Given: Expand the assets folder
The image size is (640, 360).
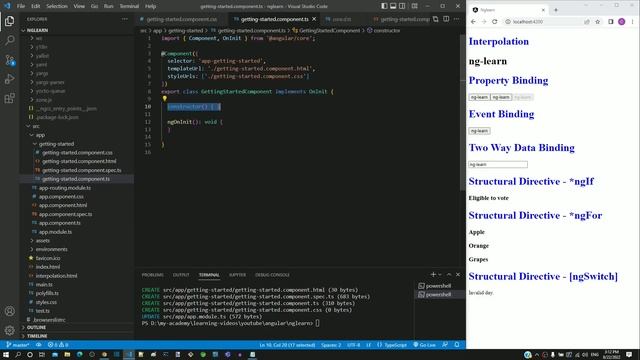Looking at the screenshot, I should (42, 240).
